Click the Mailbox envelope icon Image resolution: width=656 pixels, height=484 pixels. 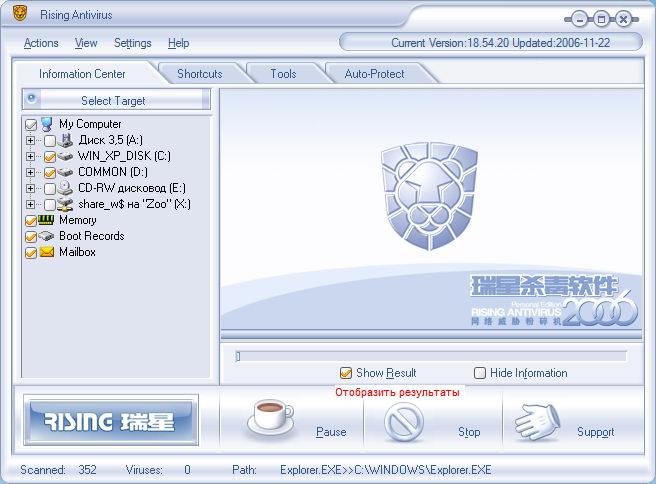(47, 252)
